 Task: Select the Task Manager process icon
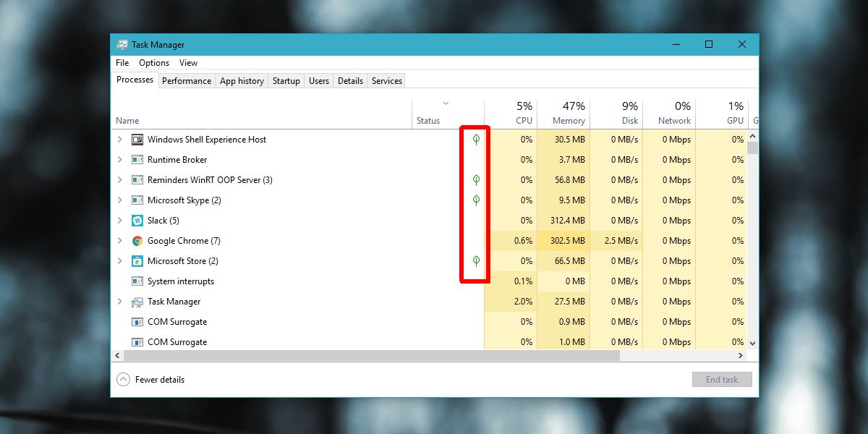tap(137, 302)
